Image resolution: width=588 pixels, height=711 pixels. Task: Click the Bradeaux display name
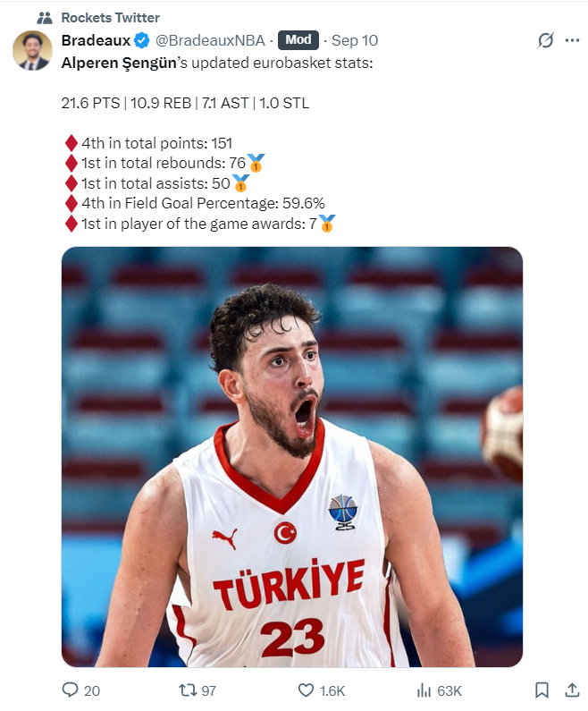[x=96, y=40]
